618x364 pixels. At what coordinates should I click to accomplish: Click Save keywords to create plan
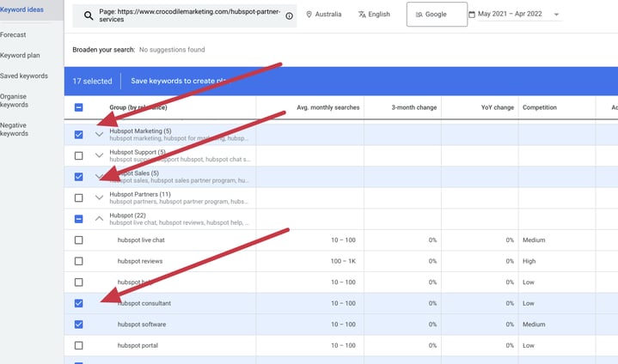(179, 81)
